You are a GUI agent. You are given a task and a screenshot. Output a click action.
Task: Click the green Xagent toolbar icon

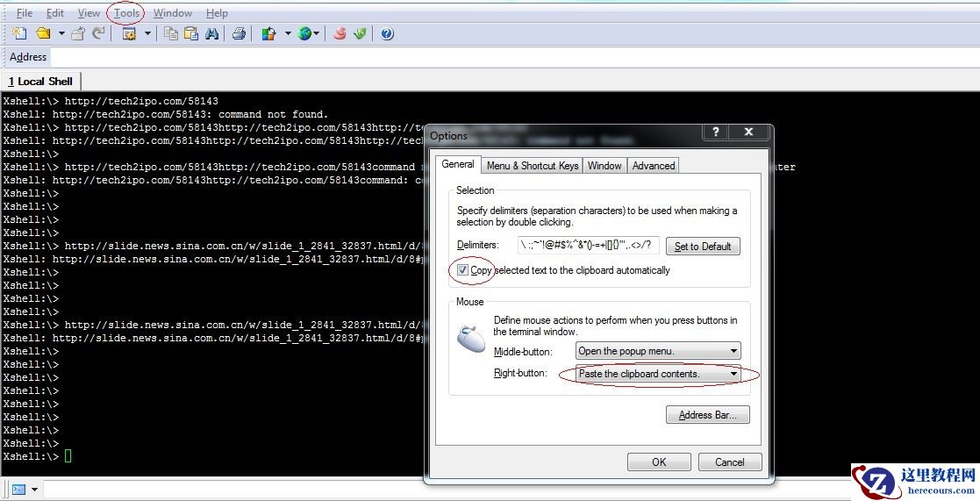pos(360,33)
